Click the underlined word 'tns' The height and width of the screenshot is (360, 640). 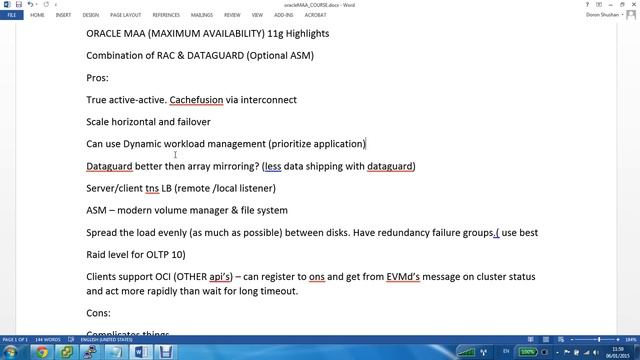pos(152,189)
